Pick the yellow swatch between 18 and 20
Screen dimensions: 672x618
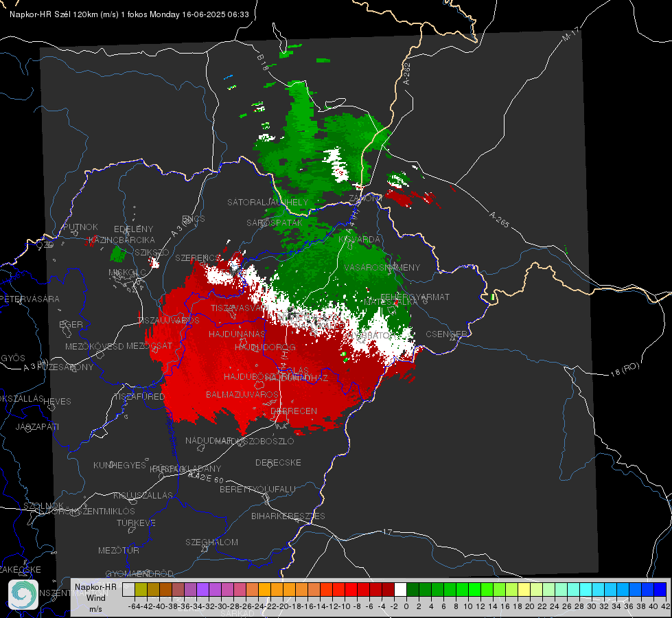tap(524, 589)
